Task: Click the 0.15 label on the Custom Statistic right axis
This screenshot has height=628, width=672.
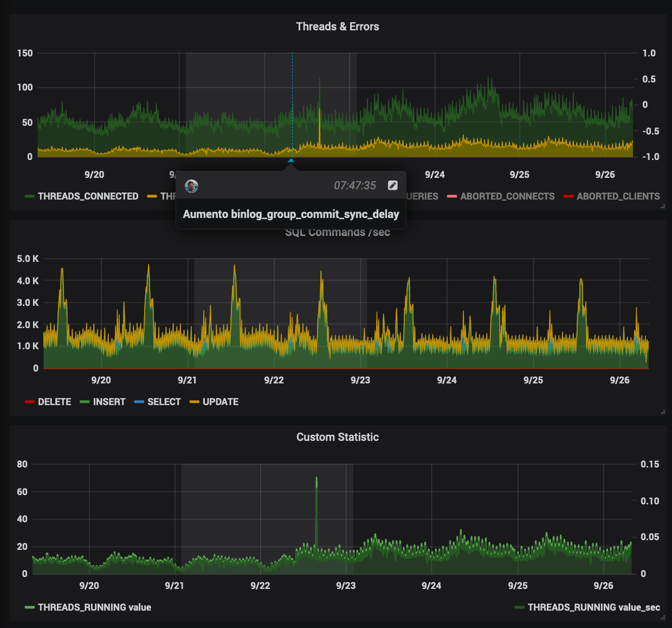Action: point(650,464)
